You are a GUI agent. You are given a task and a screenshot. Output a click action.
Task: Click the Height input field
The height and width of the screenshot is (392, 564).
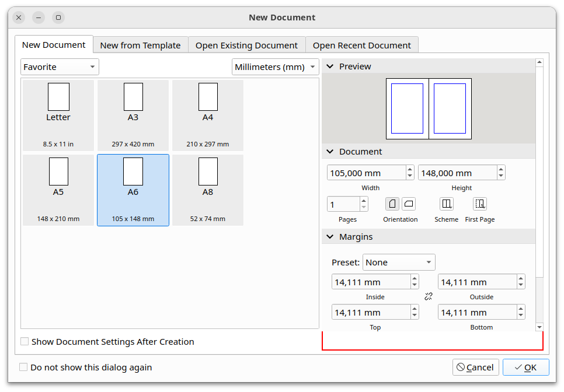point(457,173)
